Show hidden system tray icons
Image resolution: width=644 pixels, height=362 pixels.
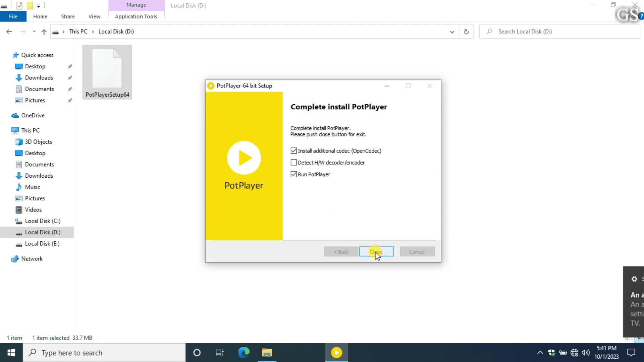tap(540, 353)
